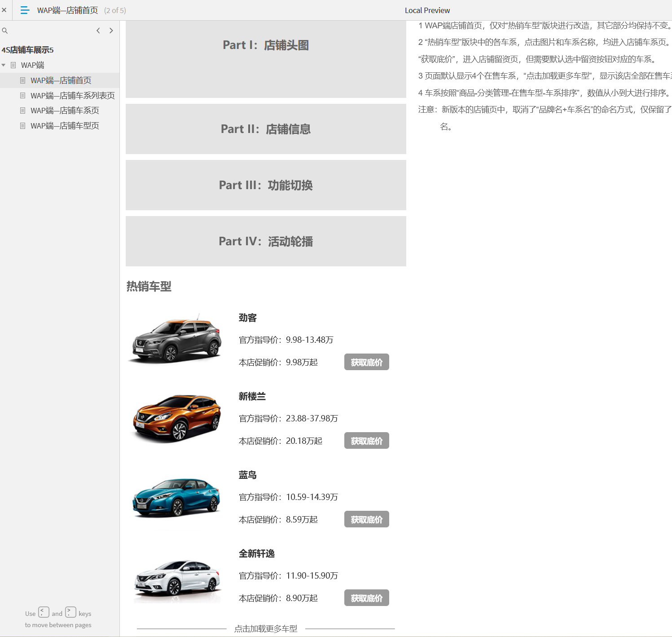
Task: Click the Part III 功能切换 block
Action: 266,185
